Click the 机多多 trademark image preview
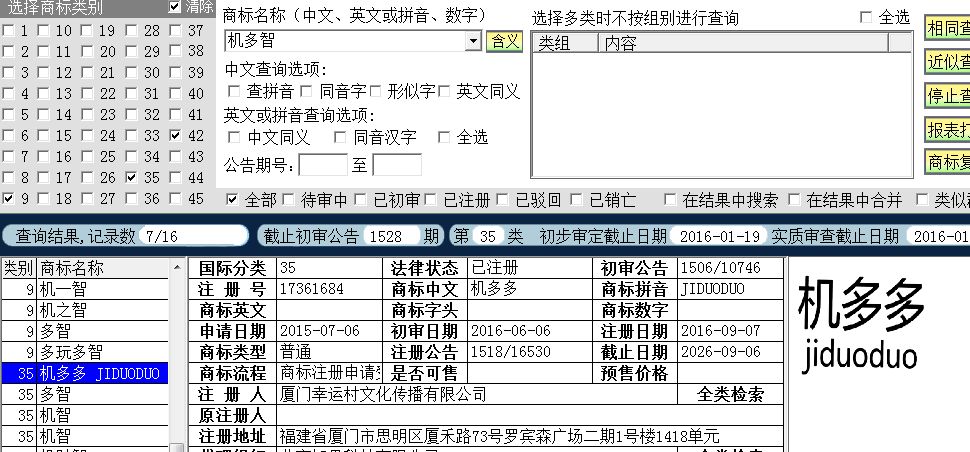 861,326
